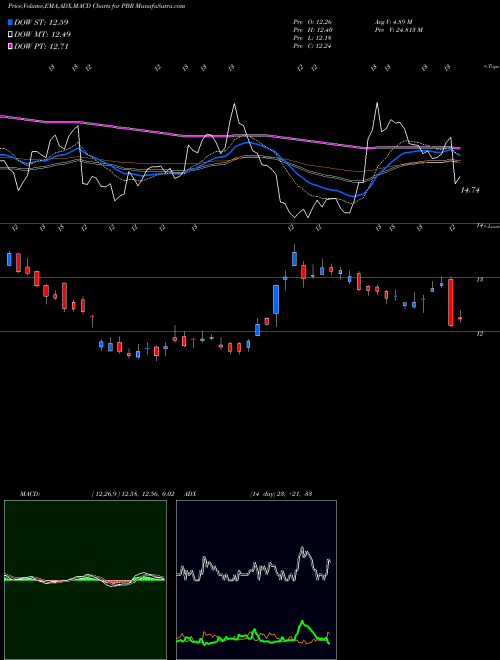Select the 'Pre O: 12.26' value
This screenshot has width=500, height=660.
(312, 22)
